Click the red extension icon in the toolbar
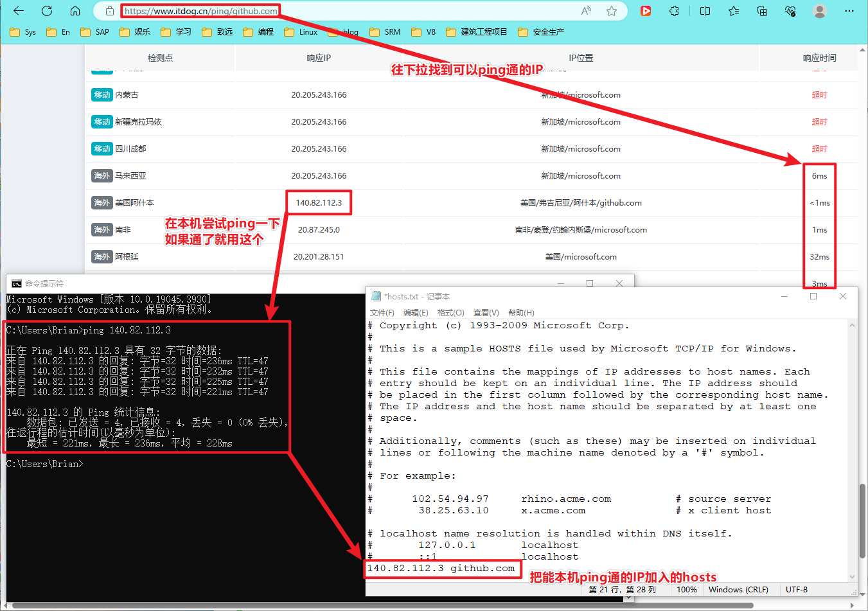868x611 pixels. click(646, 11)
